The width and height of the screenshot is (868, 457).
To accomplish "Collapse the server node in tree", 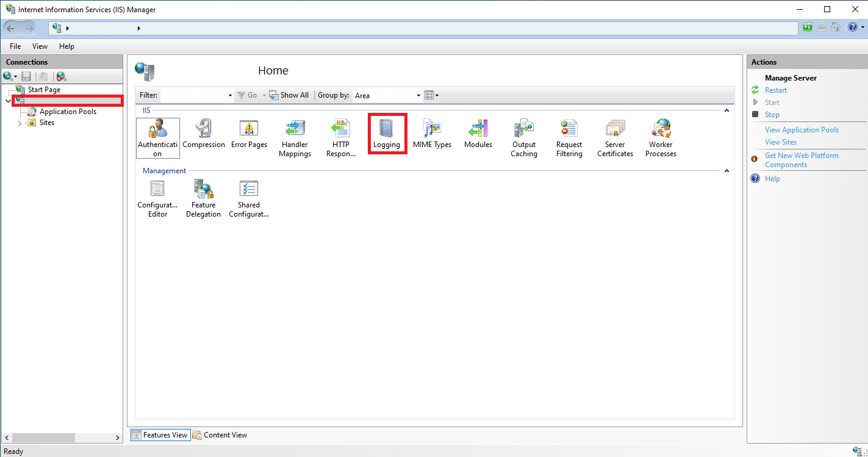I will 8,100.
